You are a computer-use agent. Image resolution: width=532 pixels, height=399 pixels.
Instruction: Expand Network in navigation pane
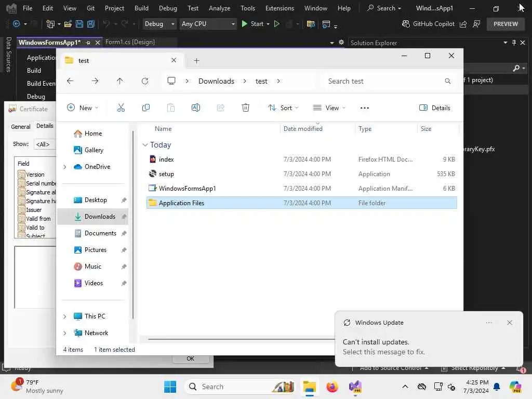coord(64,333)
